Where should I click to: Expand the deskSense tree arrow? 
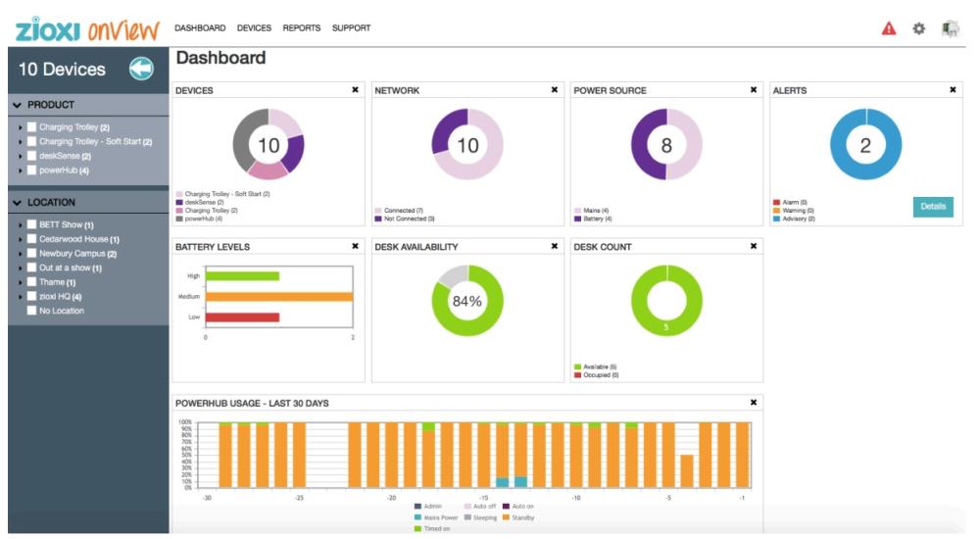click(x=21, y=157)
